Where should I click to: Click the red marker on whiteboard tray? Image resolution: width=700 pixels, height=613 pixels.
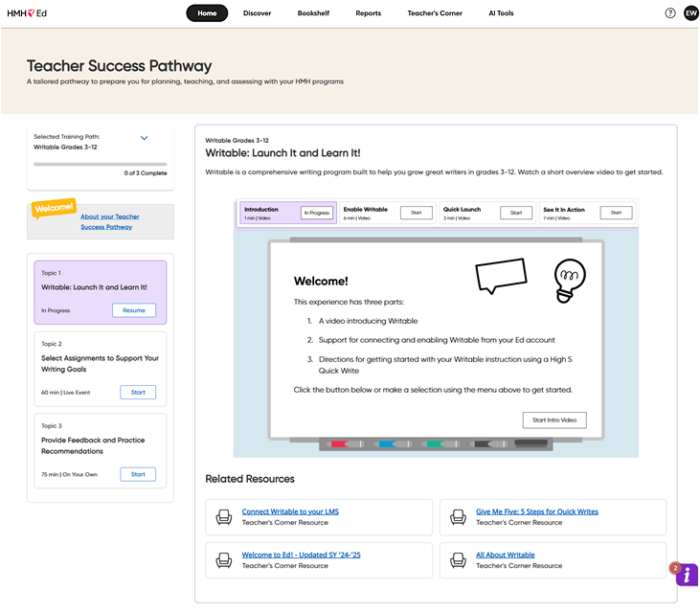click(345, 444)
